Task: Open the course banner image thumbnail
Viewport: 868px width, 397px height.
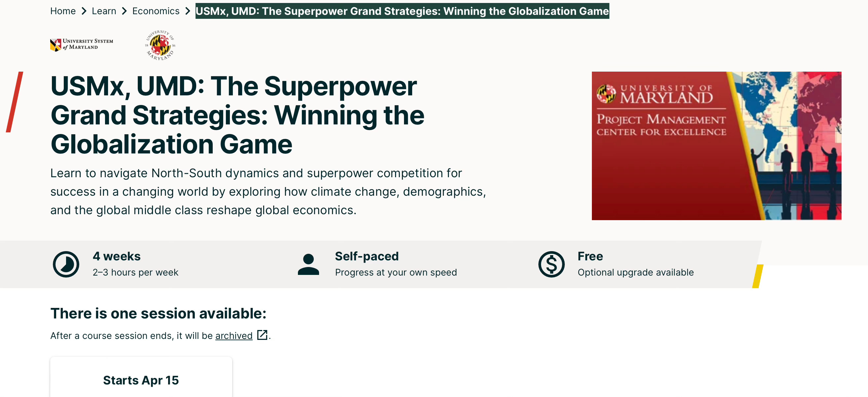Action: point(716,146)
